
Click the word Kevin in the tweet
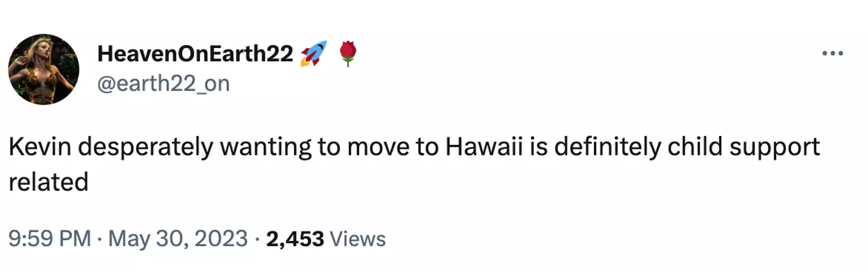click(x=39, y=147)
